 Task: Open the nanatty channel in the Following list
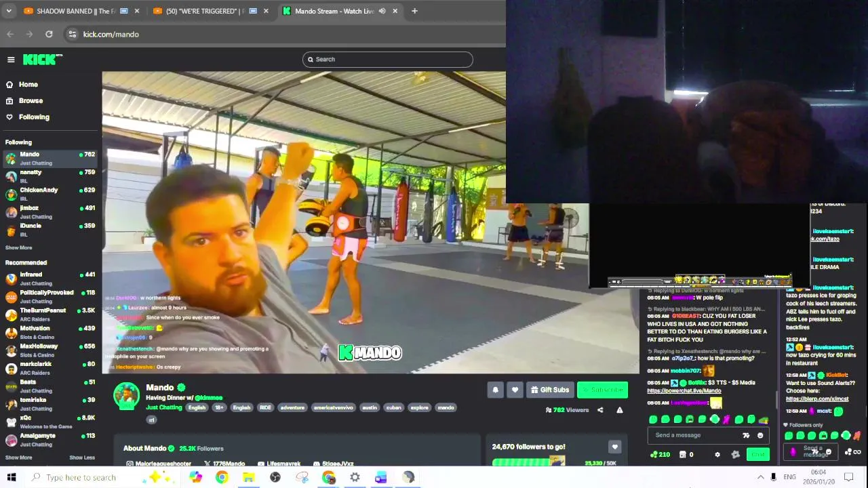pyautogui.click(x=49, y=176)
